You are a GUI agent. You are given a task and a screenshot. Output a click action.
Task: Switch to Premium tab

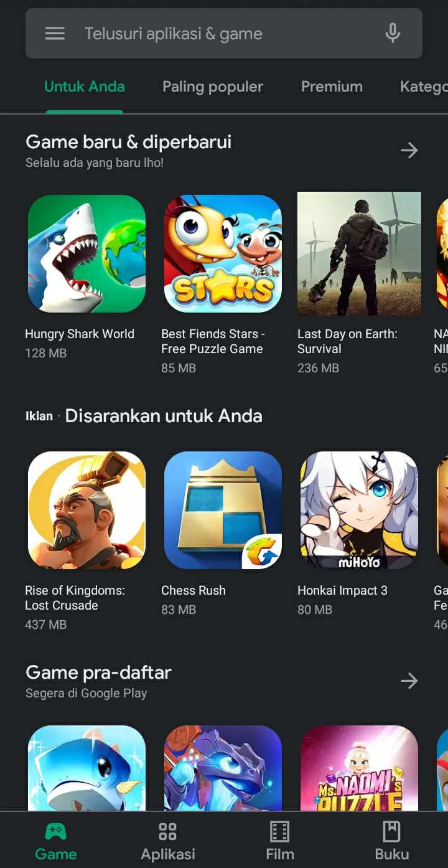point(332,87)
